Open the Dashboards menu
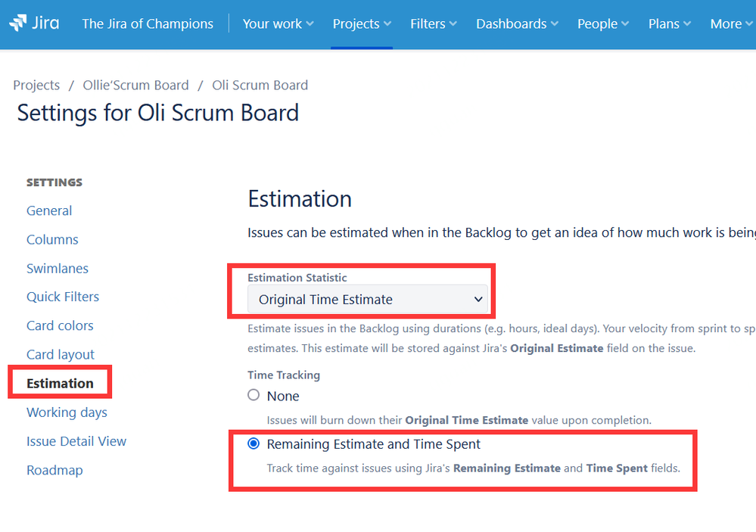This screenshot has width=756, height=532. 518,23
